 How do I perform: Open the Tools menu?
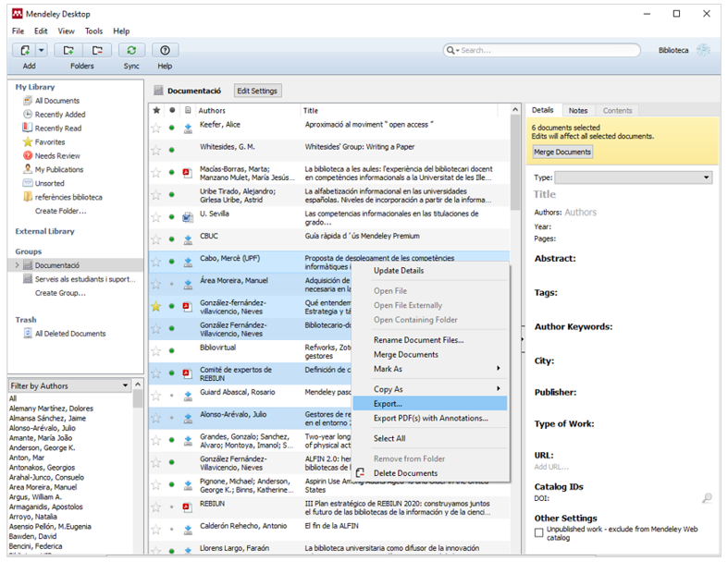pos(93,31)
